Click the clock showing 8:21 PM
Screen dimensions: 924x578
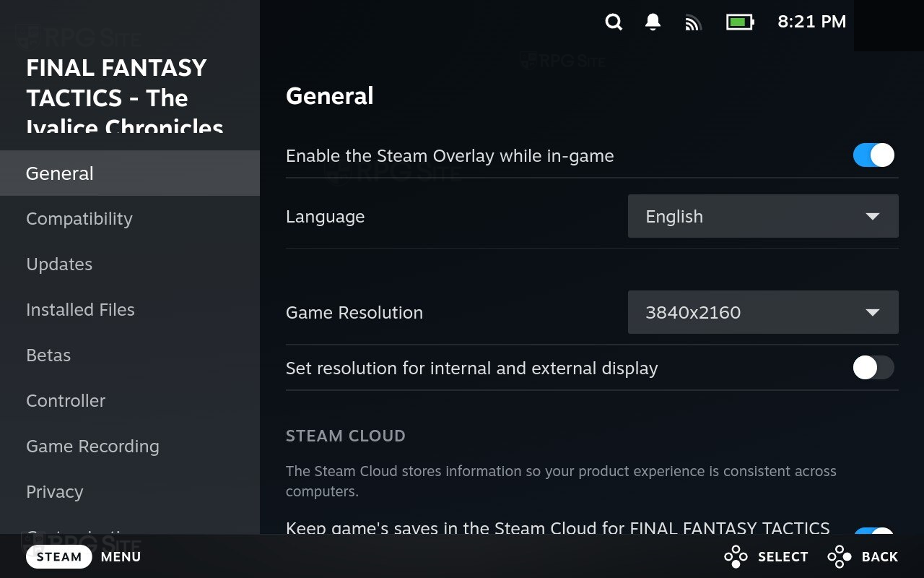(x=811, y=22)
